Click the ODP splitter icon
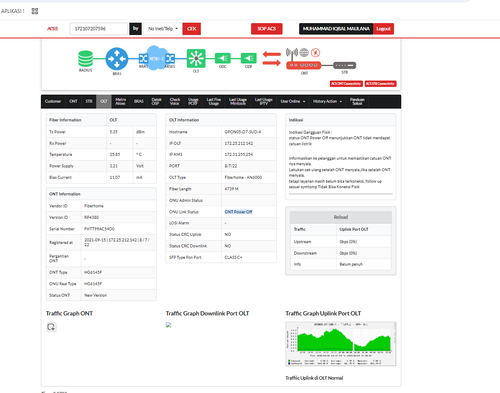The width and height of the screenshot is (500, 393). [249, 58]
